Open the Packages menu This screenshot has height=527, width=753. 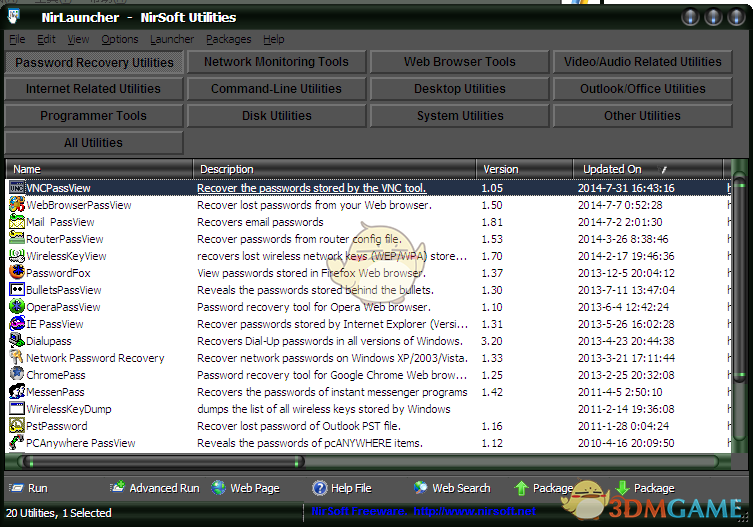coord(229,39)
